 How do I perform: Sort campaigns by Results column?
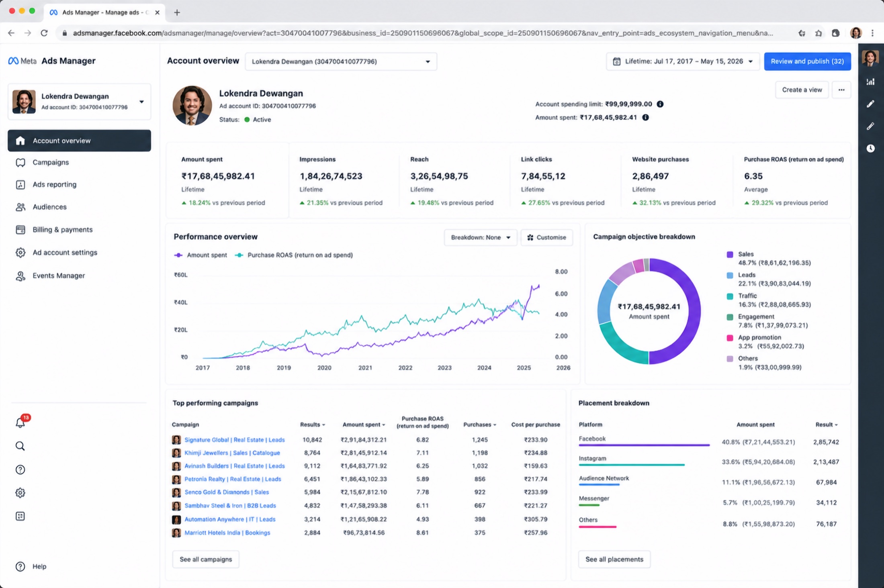pos(312,425)
